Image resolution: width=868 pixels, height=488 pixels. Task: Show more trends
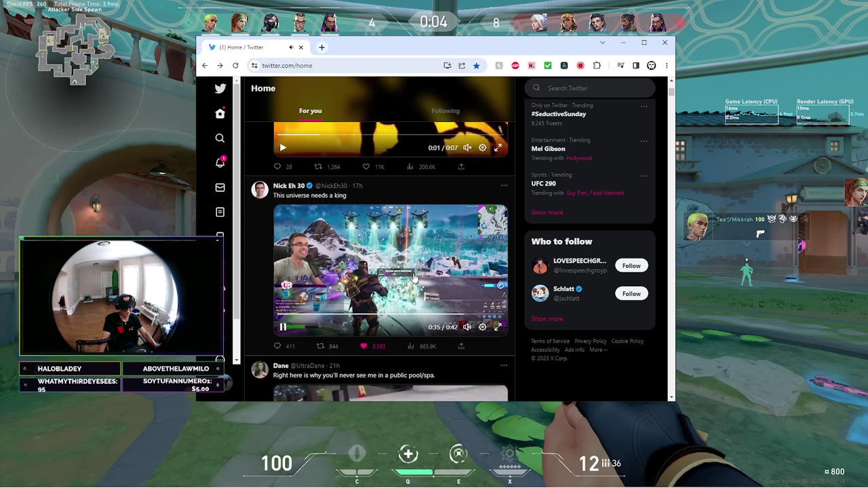point(547,213)
